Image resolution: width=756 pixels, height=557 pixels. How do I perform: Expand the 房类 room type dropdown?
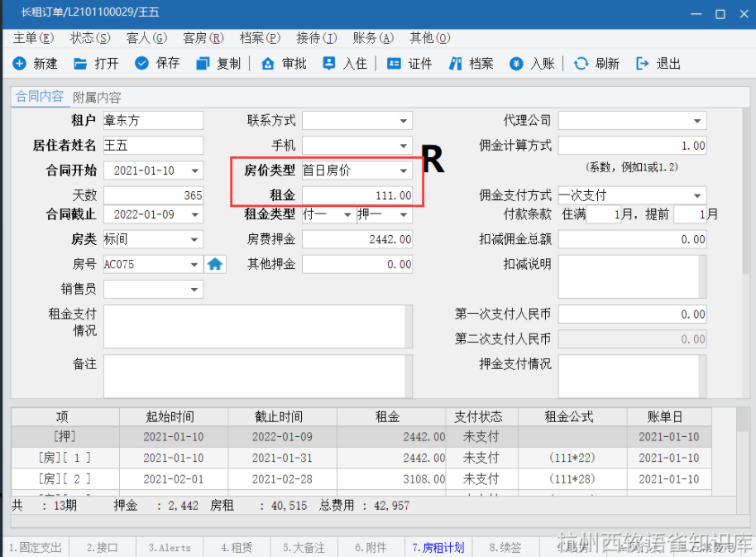click(x=195, y=240)
